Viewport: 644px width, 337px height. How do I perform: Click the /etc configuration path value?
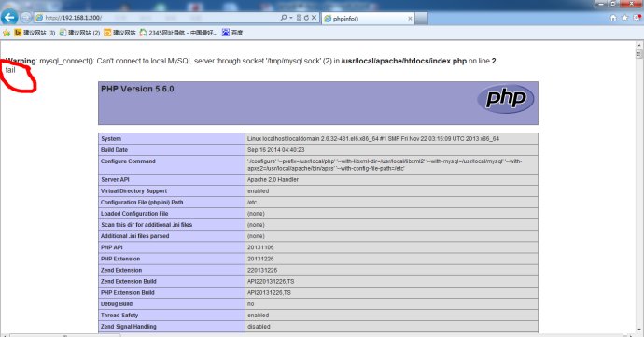tap(252, 203)
